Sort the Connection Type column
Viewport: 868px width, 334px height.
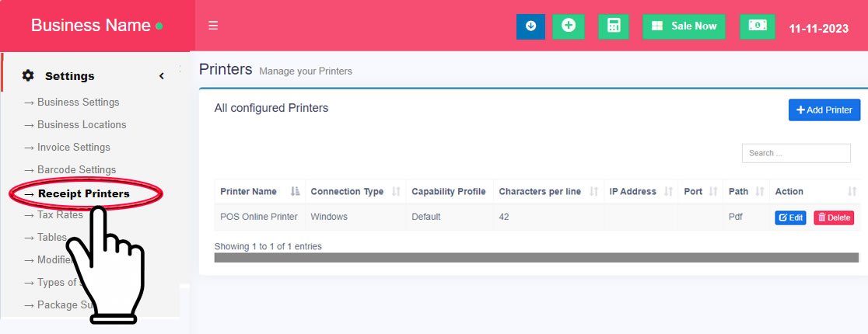coord(396,192)
